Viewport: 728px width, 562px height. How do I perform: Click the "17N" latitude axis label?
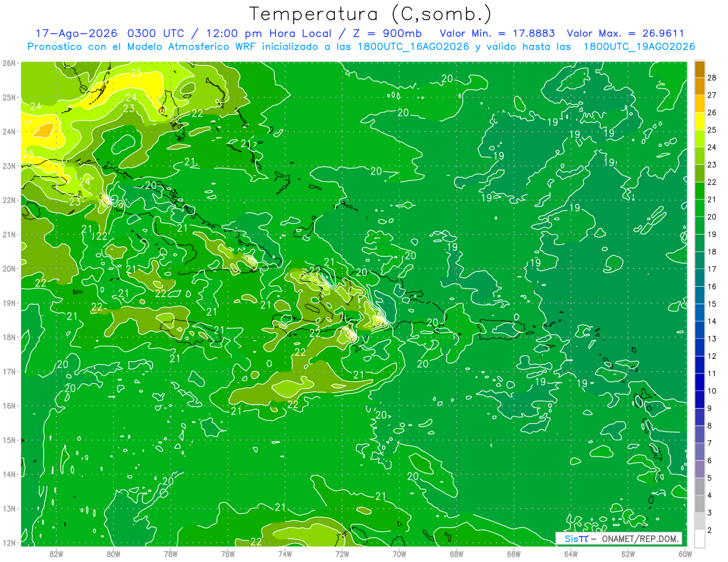pyautogui.click(x=9, y=371)
